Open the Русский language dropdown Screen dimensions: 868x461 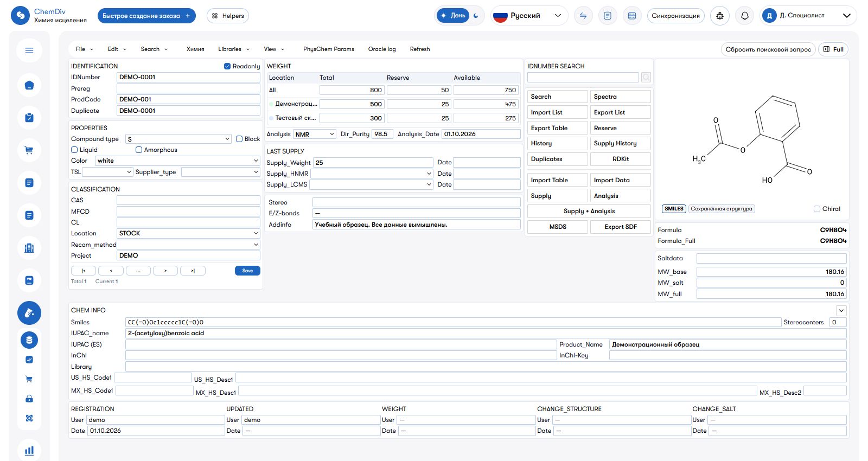tap(529, 16)
